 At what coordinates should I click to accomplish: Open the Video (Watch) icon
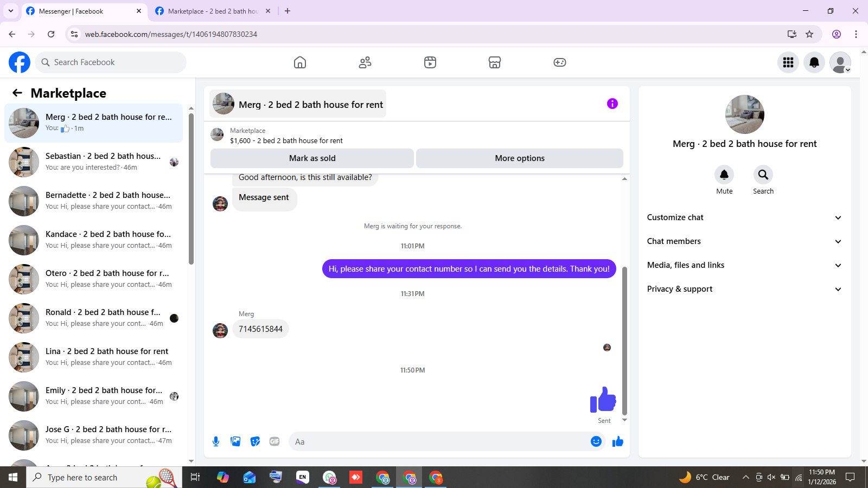coord(430,62)
